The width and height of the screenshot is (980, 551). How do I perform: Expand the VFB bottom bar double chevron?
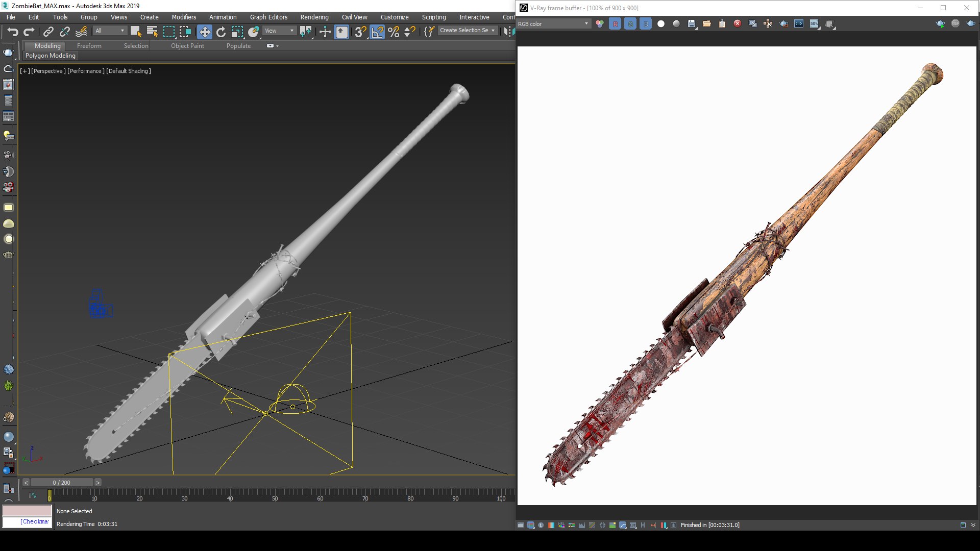(x=973, y=525)
